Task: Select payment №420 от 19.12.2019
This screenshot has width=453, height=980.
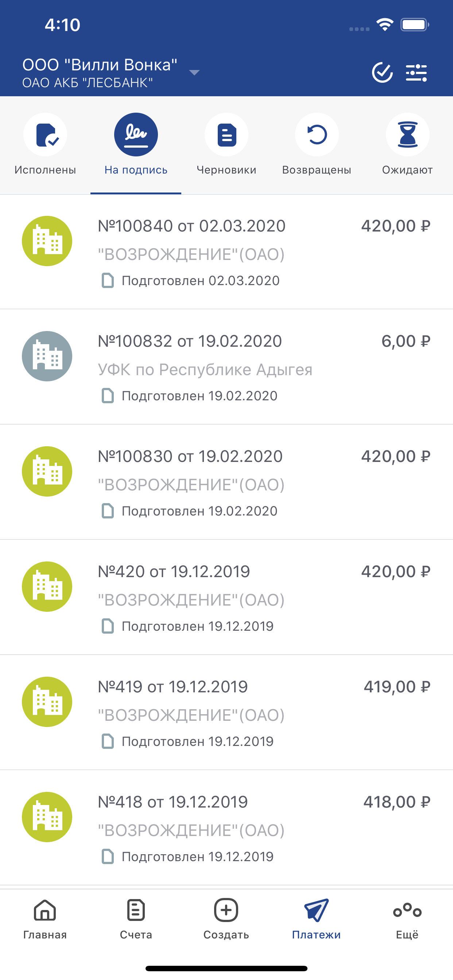Action: [226, 597]
